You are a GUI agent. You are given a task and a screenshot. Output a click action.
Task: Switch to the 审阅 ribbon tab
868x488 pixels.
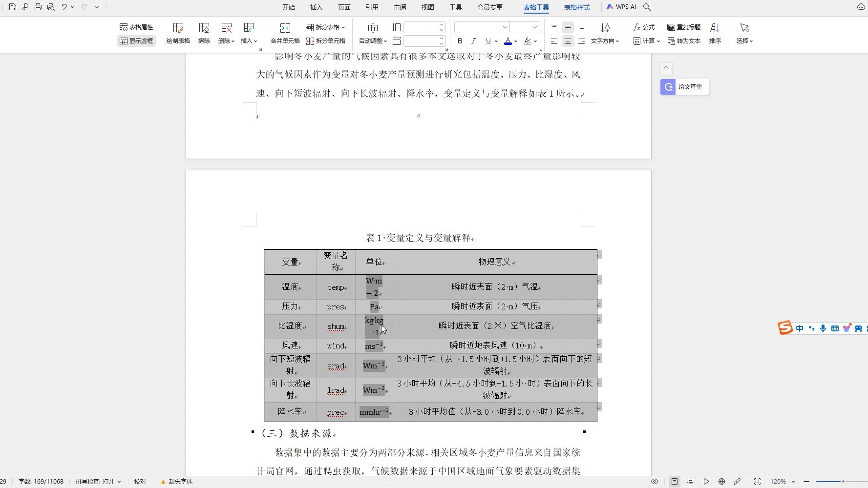point(400,7)
